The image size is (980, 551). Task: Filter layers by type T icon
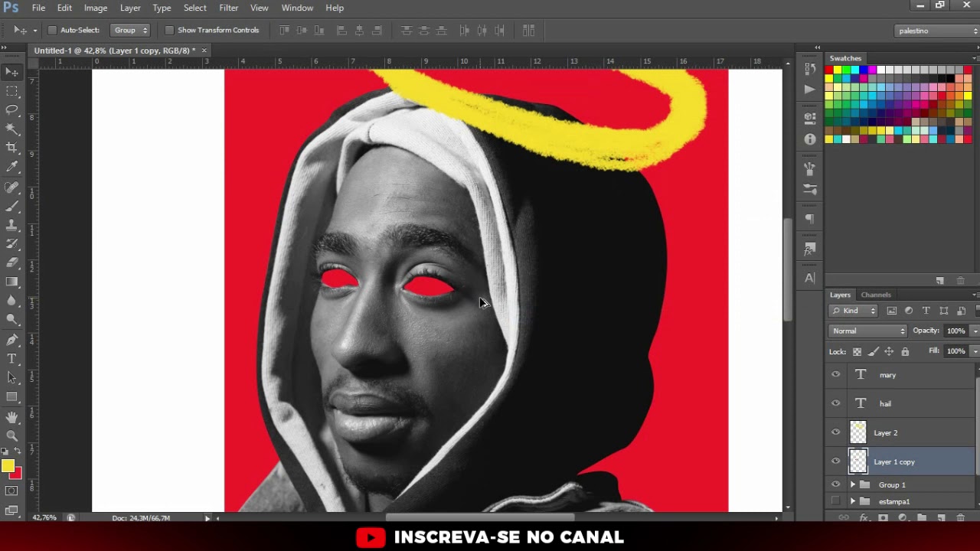pos(926,311)
